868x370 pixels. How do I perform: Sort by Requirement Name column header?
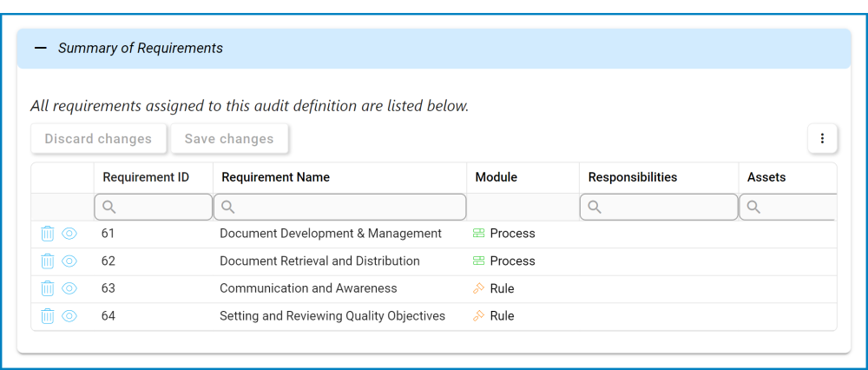click(276, 177)
